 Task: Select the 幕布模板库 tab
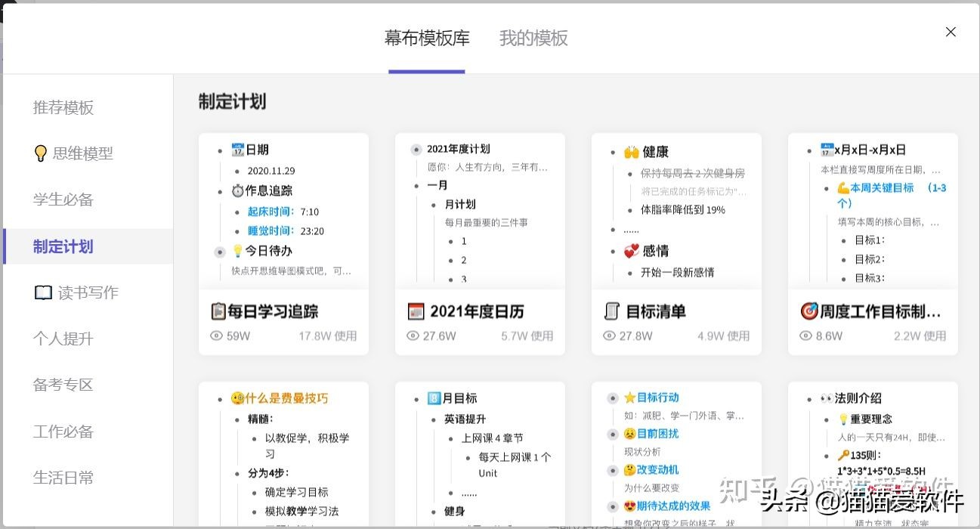coord(427,38)
